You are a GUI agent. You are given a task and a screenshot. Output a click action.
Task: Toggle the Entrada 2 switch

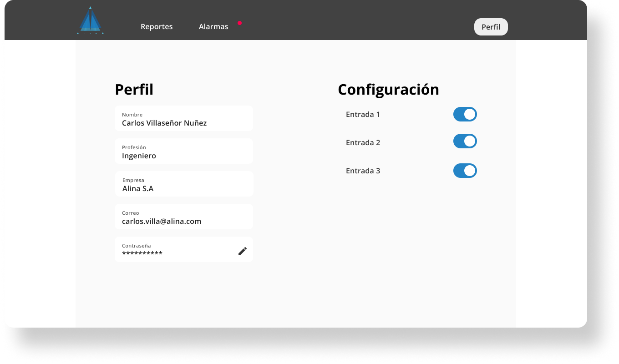tap(465, 141)
